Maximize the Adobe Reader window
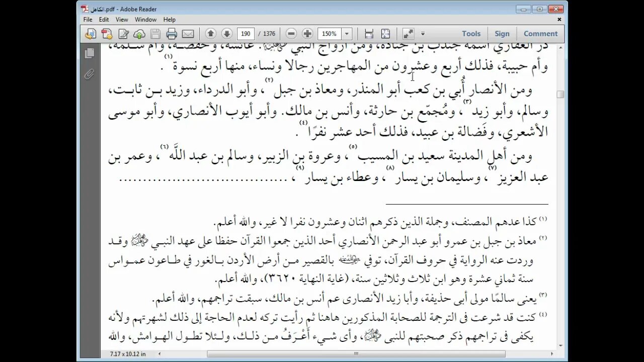The height and width of the screenshot is (362, 644). pos(539,9)
